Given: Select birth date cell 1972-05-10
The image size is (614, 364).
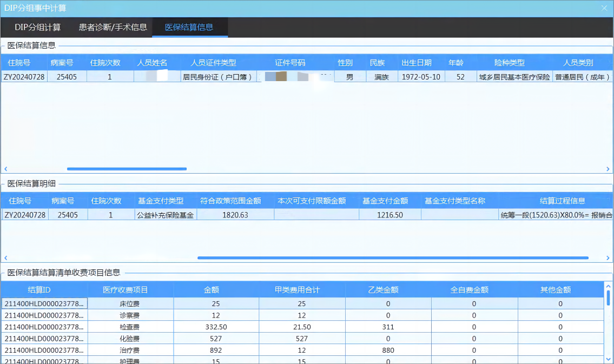Looking at the screenshot, I should coord(421,77).
